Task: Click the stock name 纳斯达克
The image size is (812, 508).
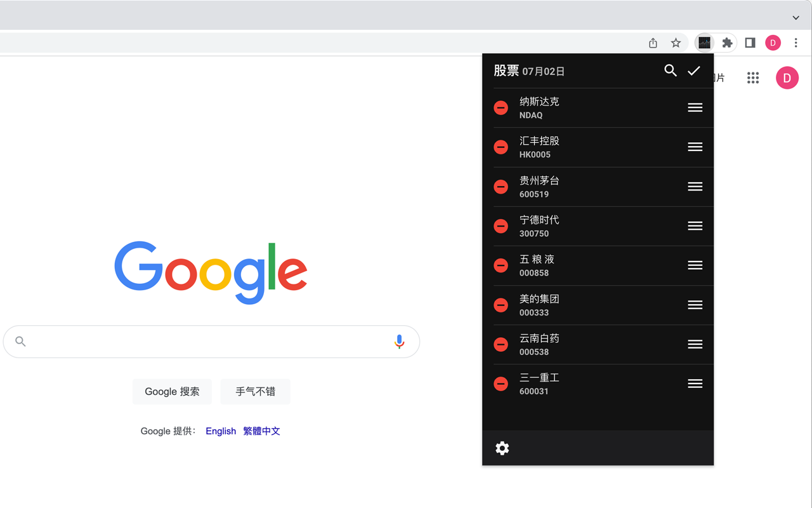Action: coord(539,102)
